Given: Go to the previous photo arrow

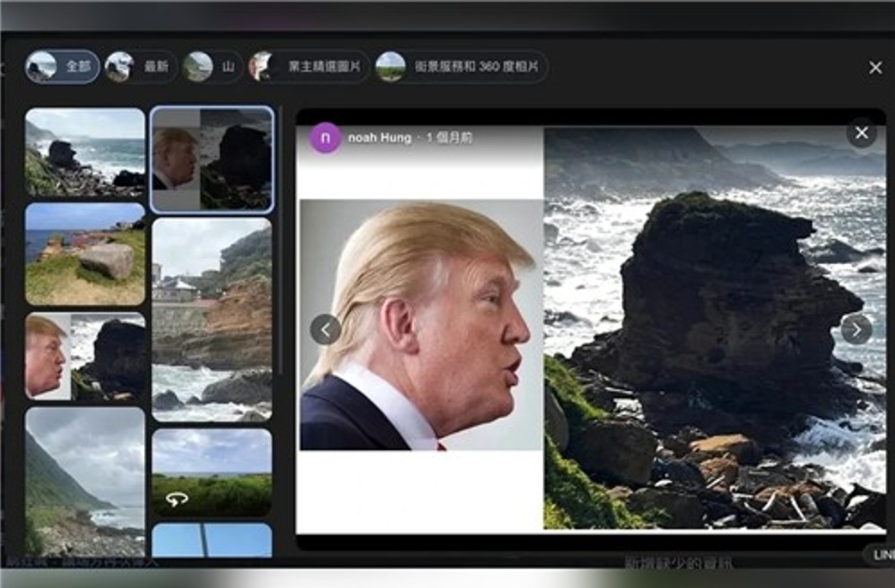Looking at the screenshot, I should pyautogui.click(x=326, y=329).
